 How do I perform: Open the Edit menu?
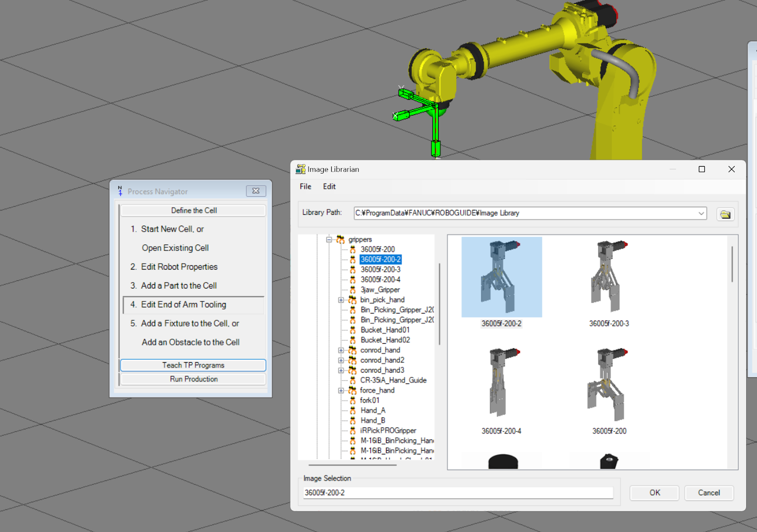329,186
